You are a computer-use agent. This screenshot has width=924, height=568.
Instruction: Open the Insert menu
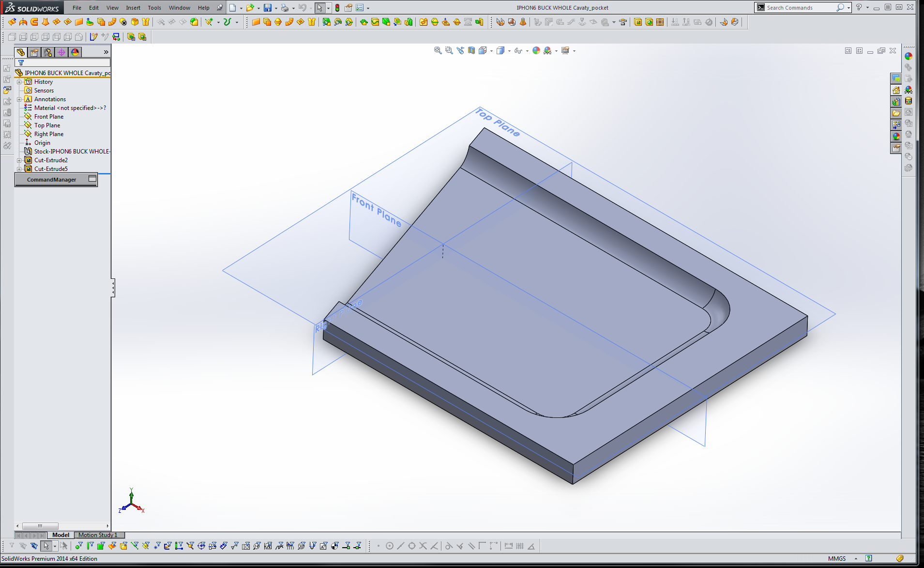133,8
